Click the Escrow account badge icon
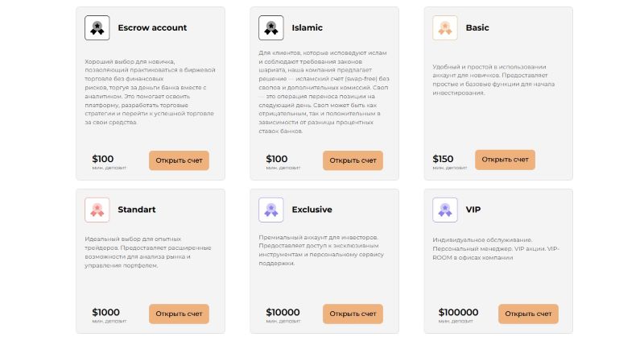644x341 pixels. click(97, 28)
